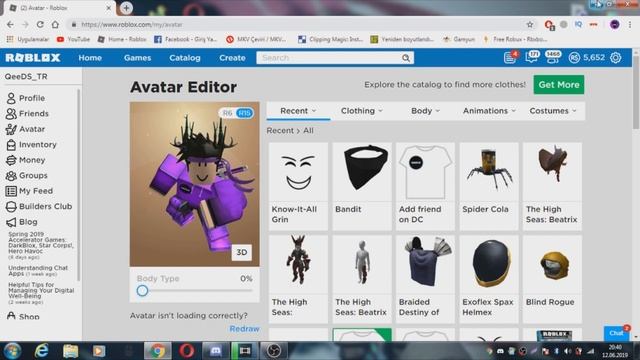Open OBS Studio from the taskbar
Image resolution: width=640 pixels, height=360 pixels.
tap(273, 351)
